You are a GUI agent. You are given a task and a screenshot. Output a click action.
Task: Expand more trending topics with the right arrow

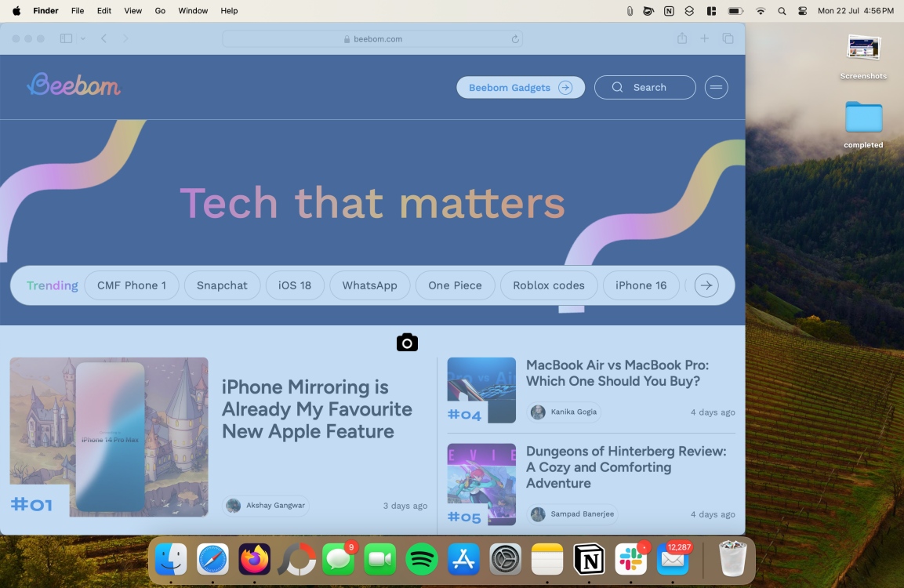pos(706,285)
